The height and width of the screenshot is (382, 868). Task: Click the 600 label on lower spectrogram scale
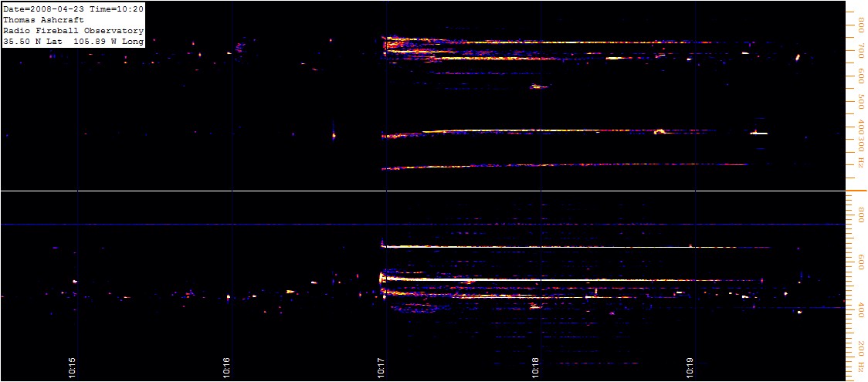tap(861, 262)
